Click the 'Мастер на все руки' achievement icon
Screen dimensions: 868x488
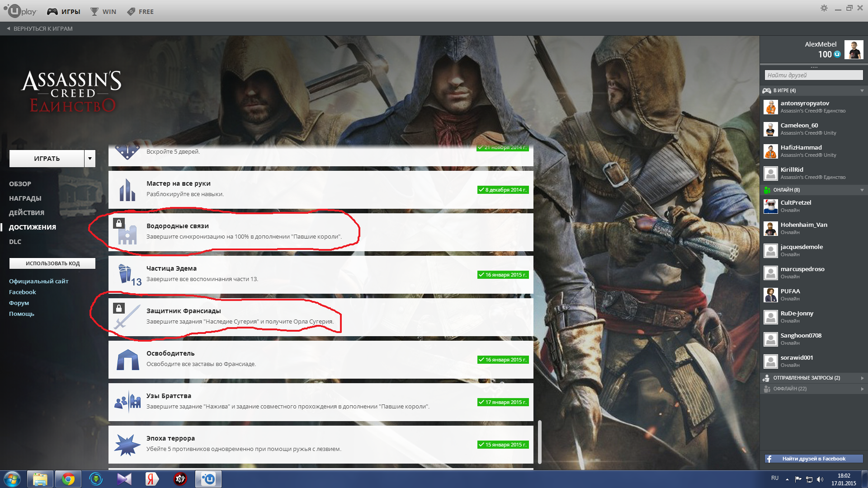tap(127, 190)
